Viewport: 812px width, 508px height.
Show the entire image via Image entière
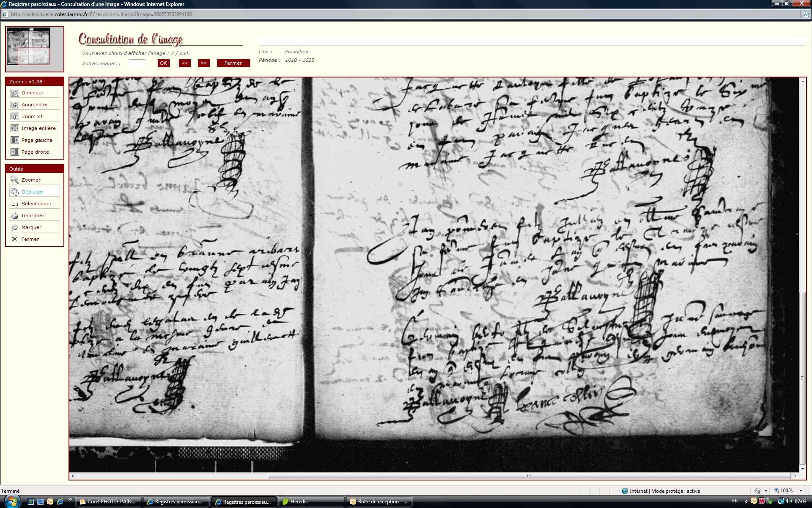click(15, 128)
